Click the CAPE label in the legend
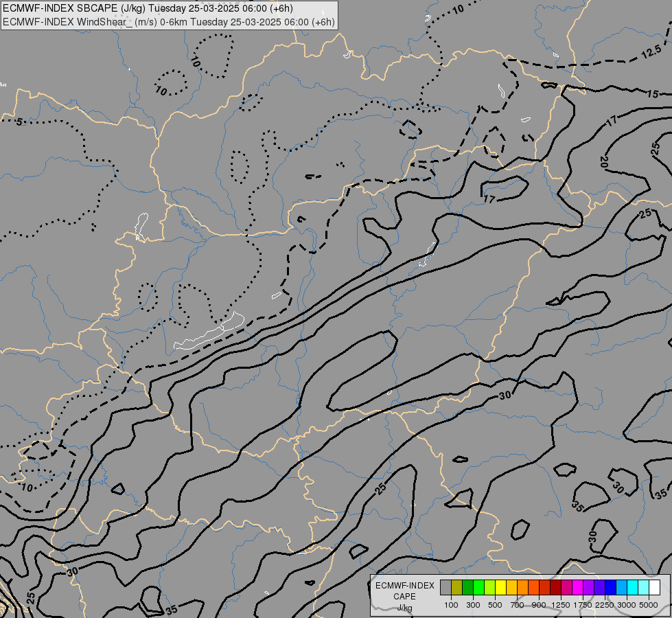 [x=404, y=597]
